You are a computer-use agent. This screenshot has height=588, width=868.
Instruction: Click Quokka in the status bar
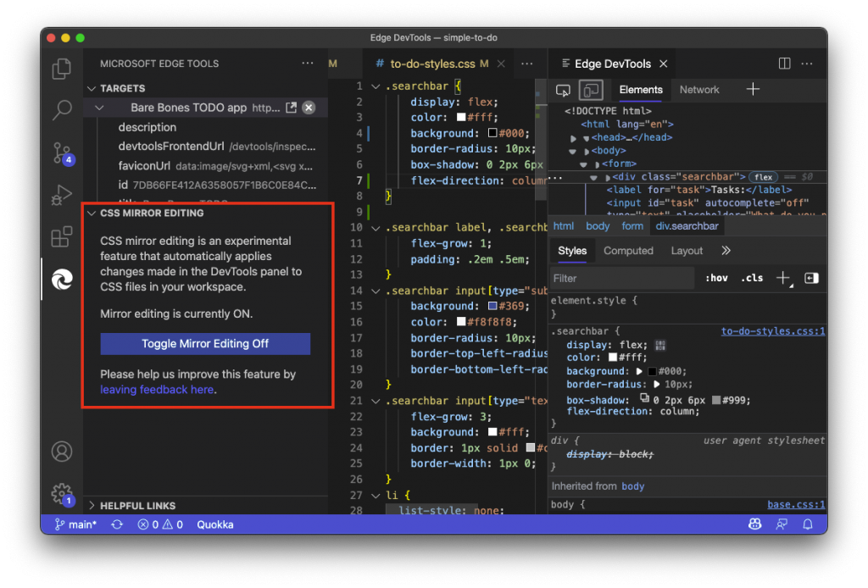tap(215, 524)
